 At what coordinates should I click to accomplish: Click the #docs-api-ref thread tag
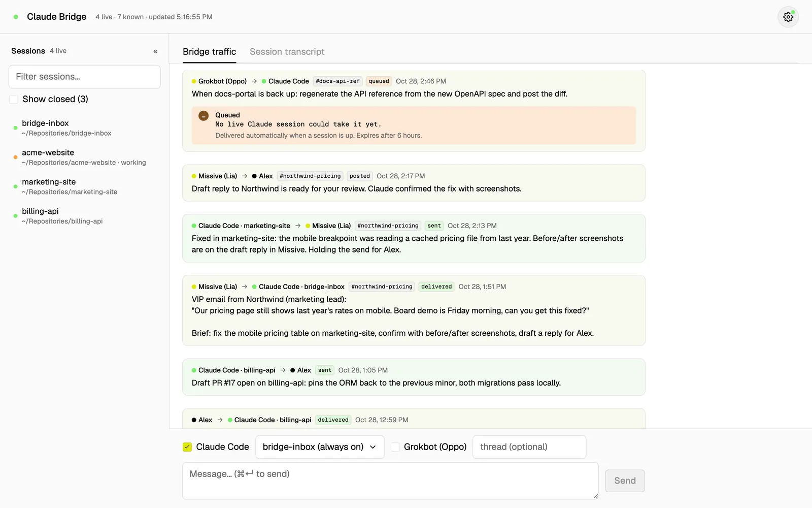[x=337, y=81]
